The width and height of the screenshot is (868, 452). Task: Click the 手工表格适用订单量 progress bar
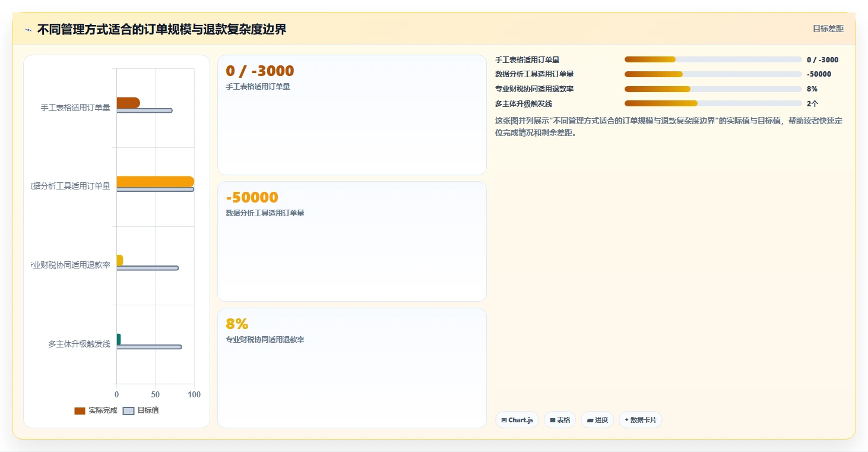pyautogui.click(x=713, y=59)
